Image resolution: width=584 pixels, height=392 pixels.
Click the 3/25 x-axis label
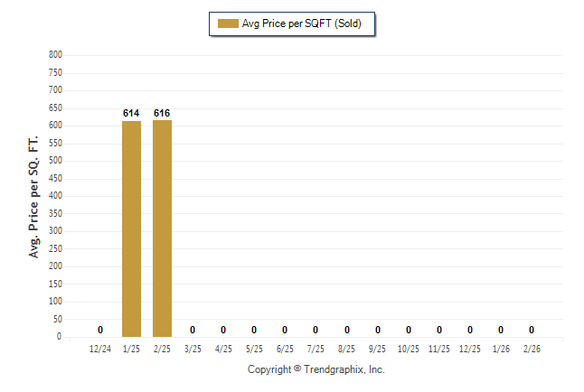(x=193, y=349)
